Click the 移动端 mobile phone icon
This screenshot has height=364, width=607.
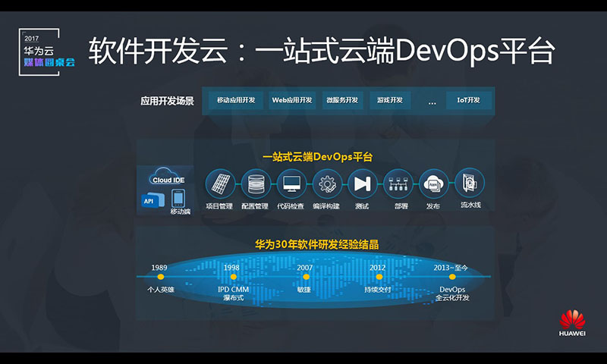click(x=179, y=199)
